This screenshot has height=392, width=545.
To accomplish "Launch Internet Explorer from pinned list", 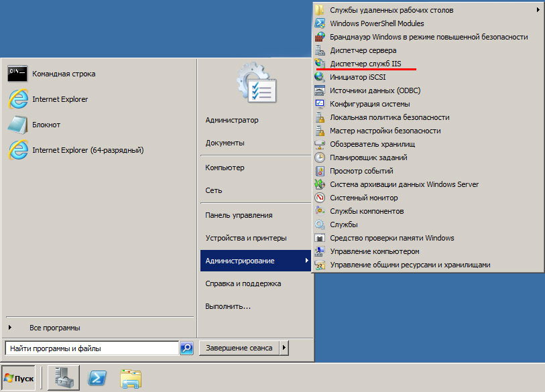I will tap(17, 99).
